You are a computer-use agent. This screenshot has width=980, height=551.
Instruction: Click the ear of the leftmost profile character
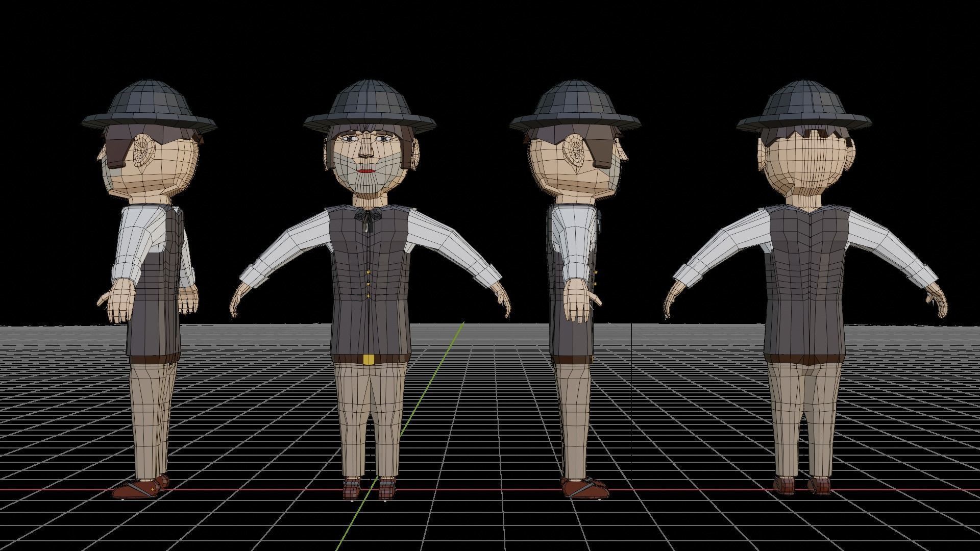144,151
